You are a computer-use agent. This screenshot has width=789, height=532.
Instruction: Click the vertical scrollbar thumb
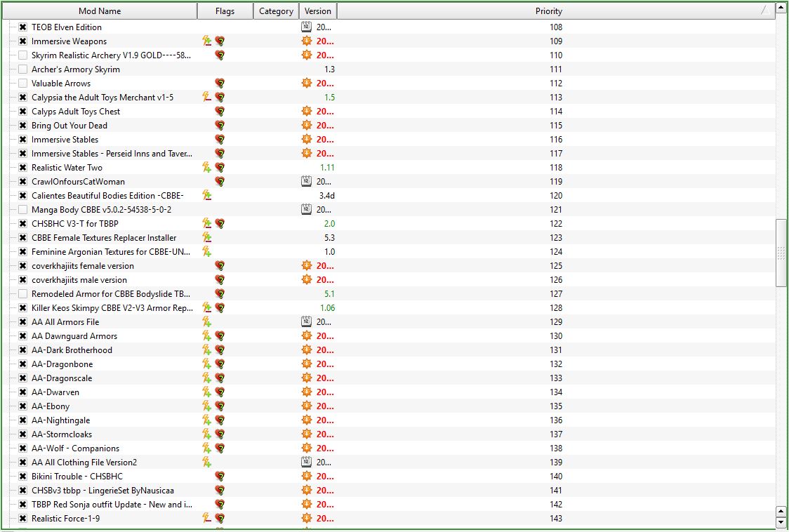click(781, 253)
